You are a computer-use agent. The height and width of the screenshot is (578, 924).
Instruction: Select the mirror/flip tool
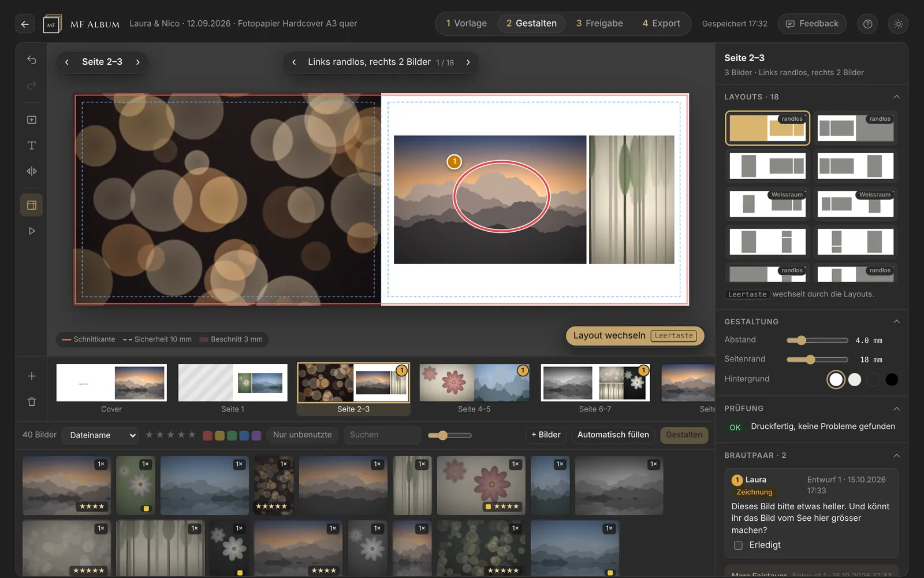tap(32, 171)
